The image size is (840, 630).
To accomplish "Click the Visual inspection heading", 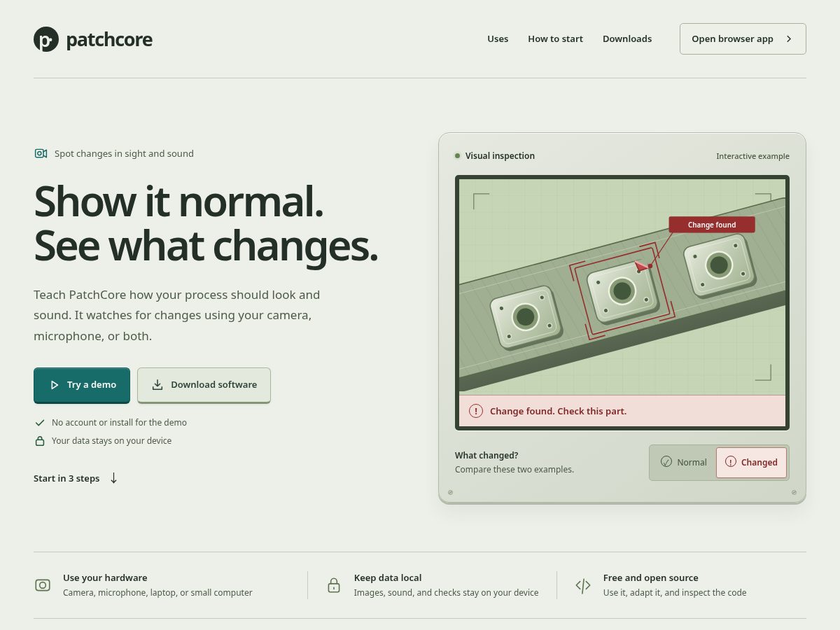I will click(x=500, y=156).
